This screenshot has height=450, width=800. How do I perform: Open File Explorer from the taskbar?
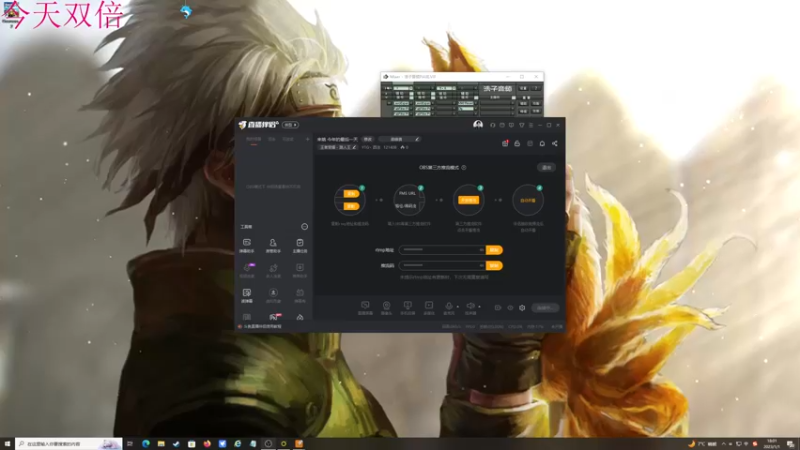pos(161,444)
